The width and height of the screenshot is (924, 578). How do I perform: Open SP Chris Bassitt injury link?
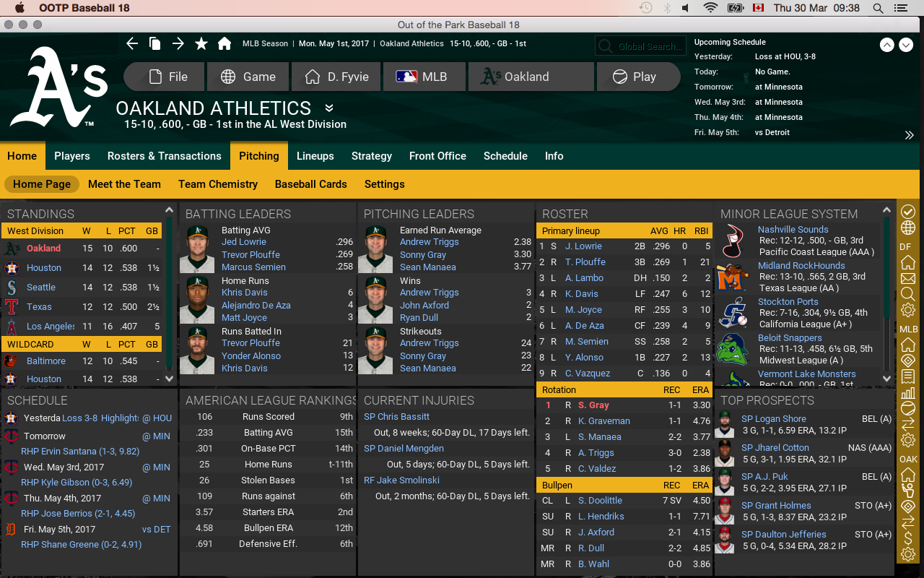click(396, 417)
